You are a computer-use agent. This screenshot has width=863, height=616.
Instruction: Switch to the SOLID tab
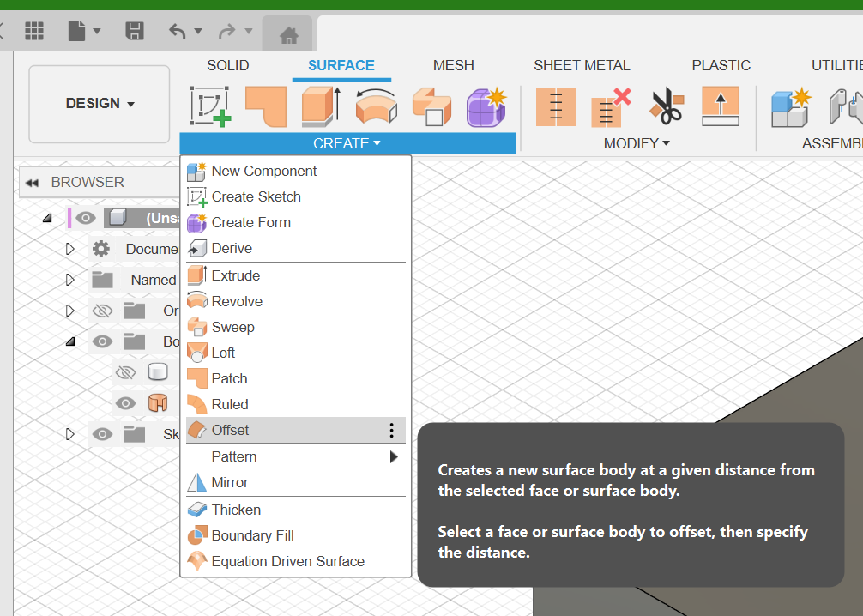[x=228, y=65]
